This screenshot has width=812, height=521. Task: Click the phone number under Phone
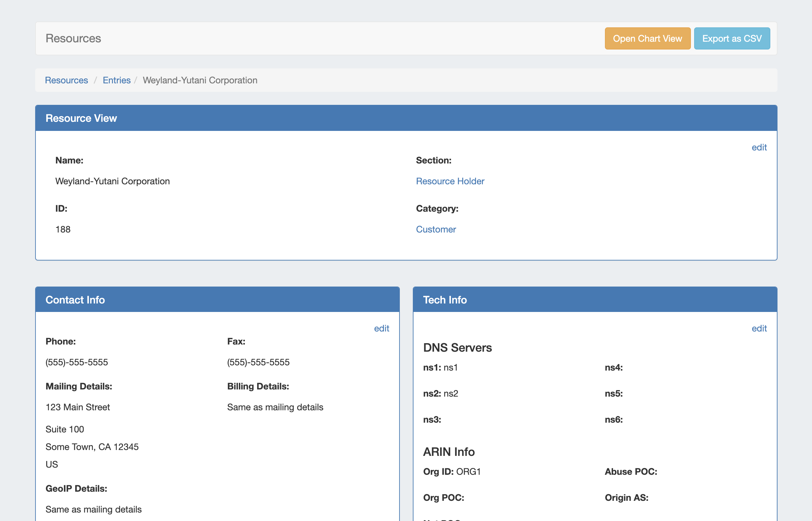pos(77,362)
